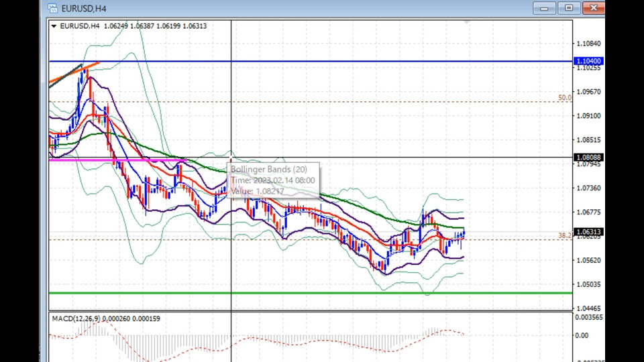644x362 pixels.
Task: Click the EURUSD,H4 chart window icon
Action: click(52, 8)
